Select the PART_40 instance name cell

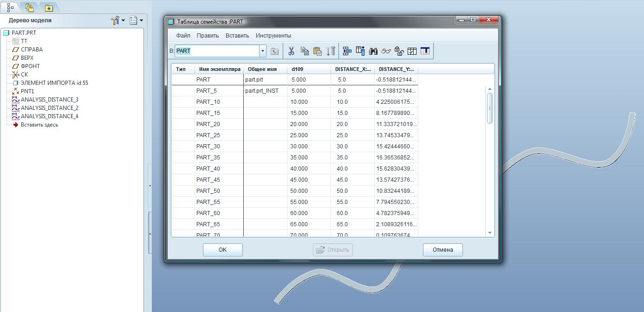[x=219, y=169]
